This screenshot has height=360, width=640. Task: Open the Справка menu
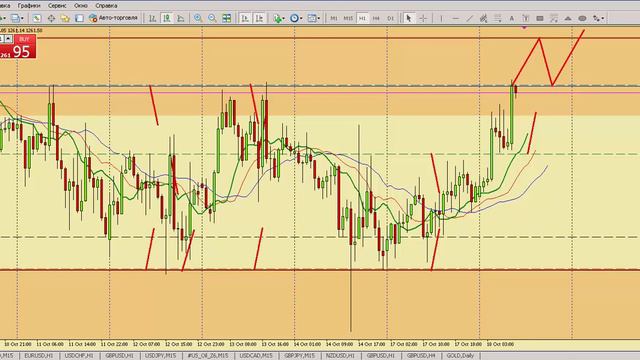106,6
